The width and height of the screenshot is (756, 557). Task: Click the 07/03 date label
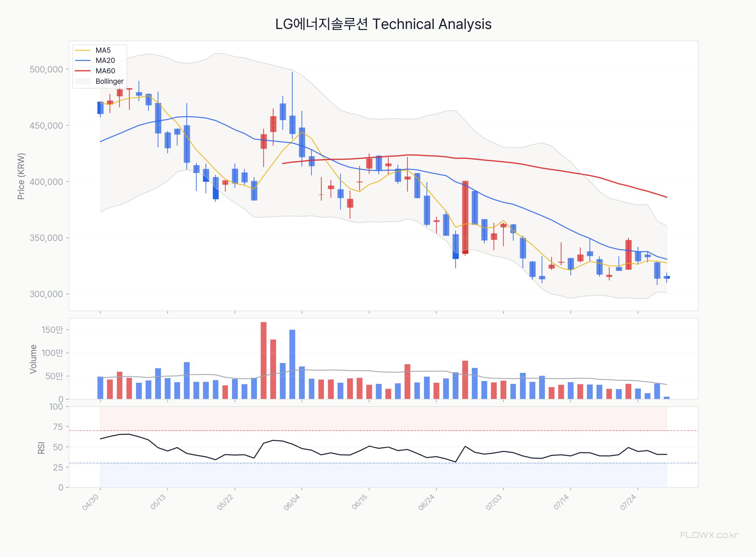[x=494, y=502]
